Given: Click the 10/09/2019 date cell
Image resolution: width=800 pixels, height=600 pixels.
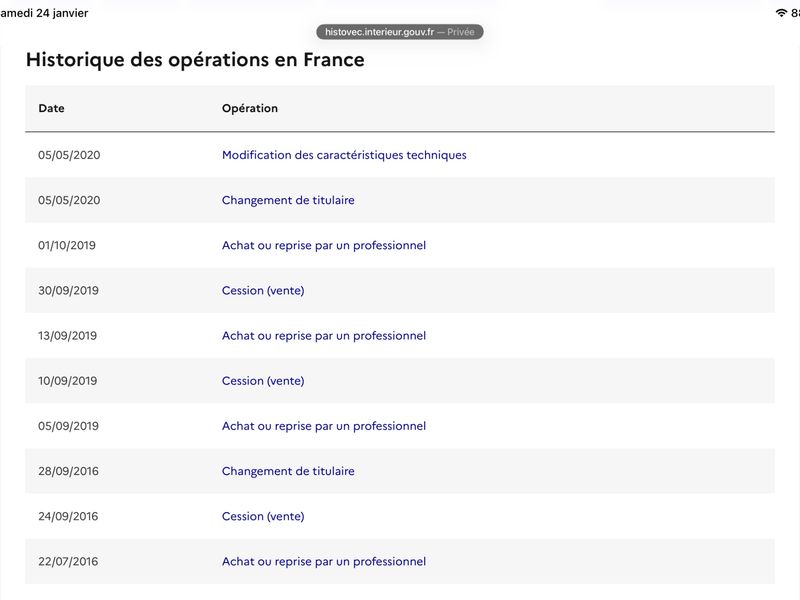Looking at the screenshot, I should (x=68, y=381).
